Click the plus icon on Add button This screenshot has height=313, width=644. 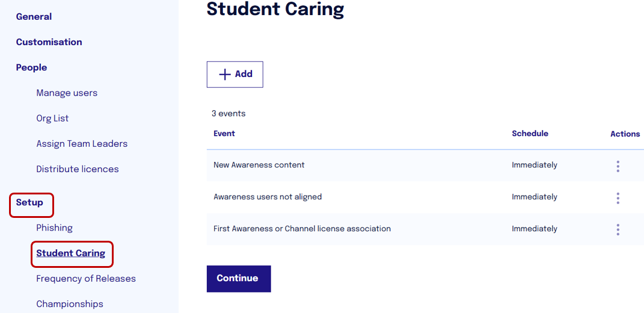(x=225, y=75)
